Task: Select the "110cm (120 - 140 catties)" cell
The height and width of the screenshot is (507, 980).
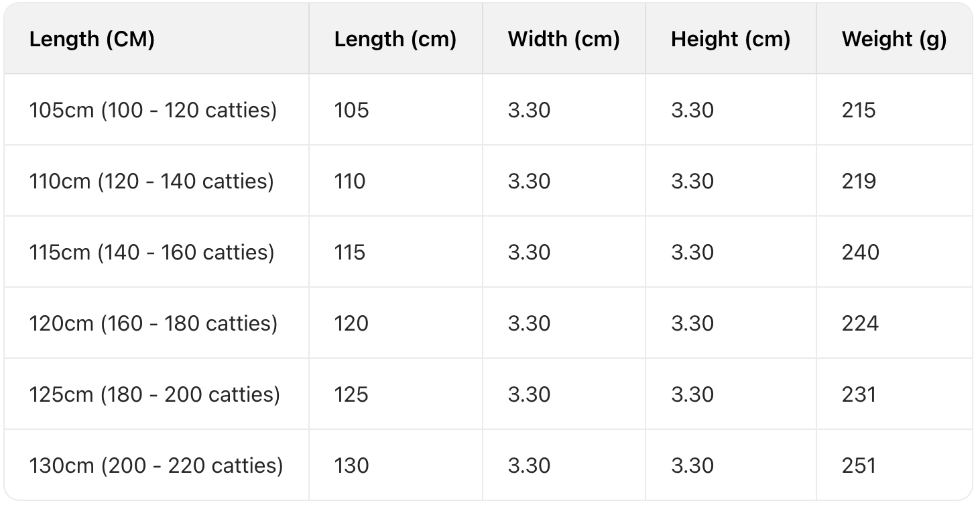Action: point(151,181)
